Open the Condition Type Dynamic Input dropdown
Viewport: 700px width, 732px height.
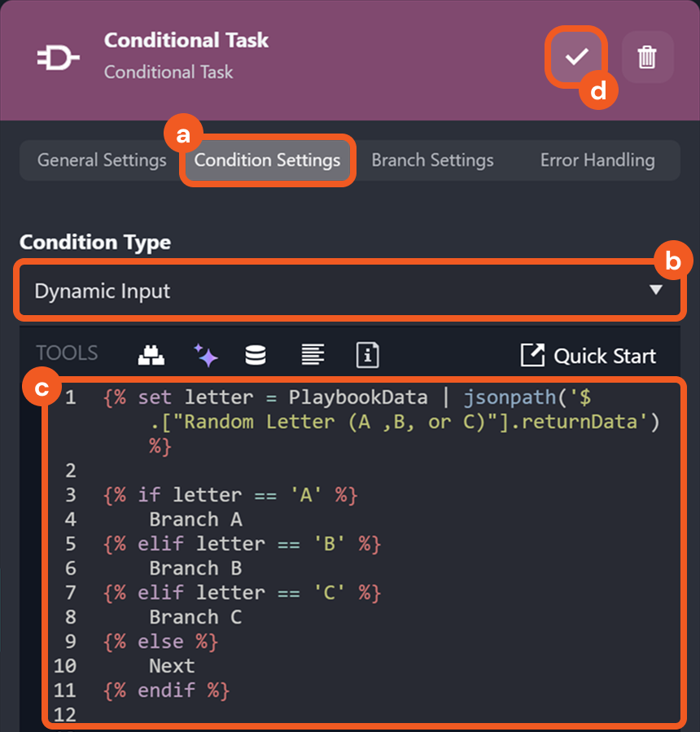pos(326,291)
